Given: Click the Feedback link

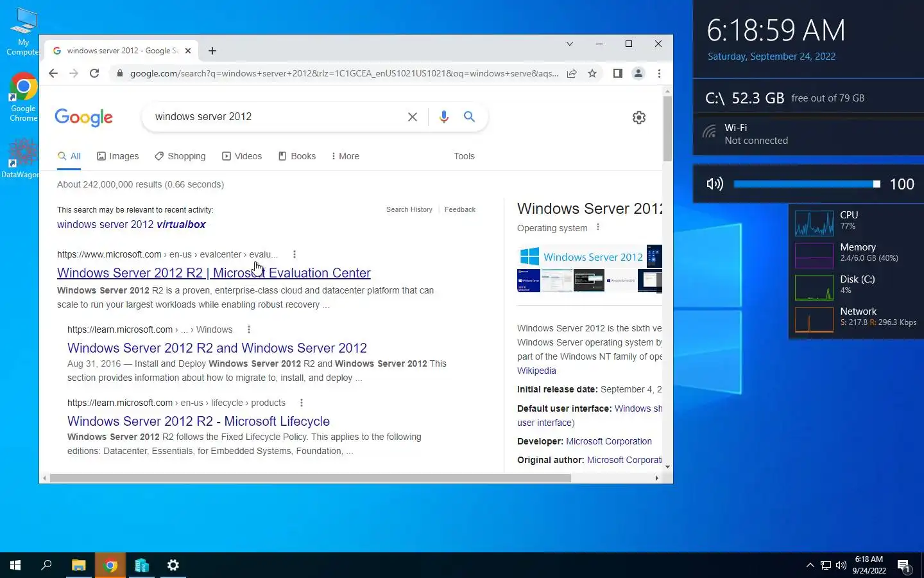Looking at the screenshot, I should [x=460, y=209].
